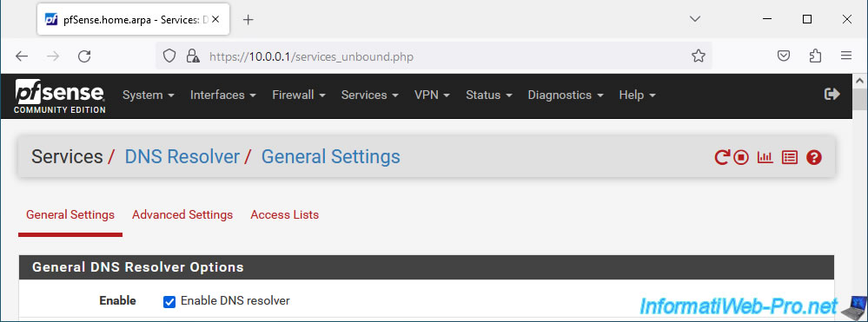Open the System menu dropdown
868x322 pixels.
point(149,95)
